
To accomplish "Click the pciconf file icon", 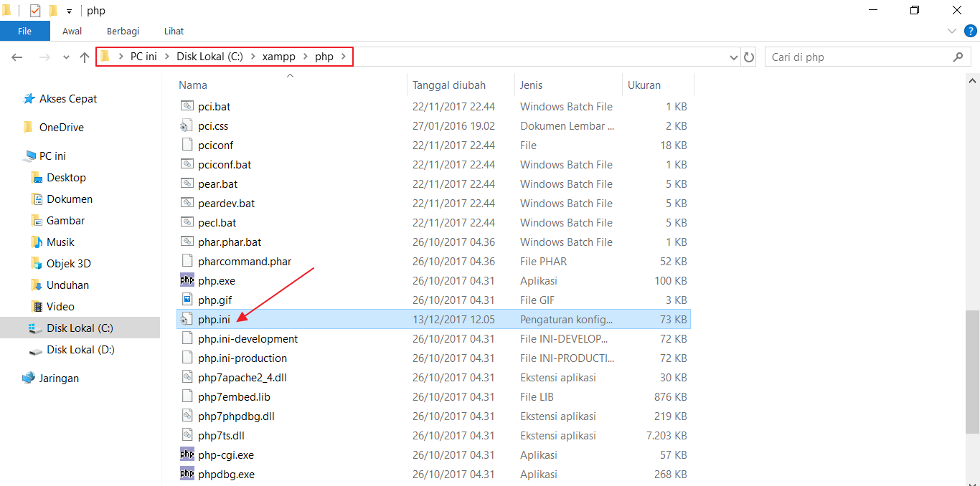I will tap(187, 145).
